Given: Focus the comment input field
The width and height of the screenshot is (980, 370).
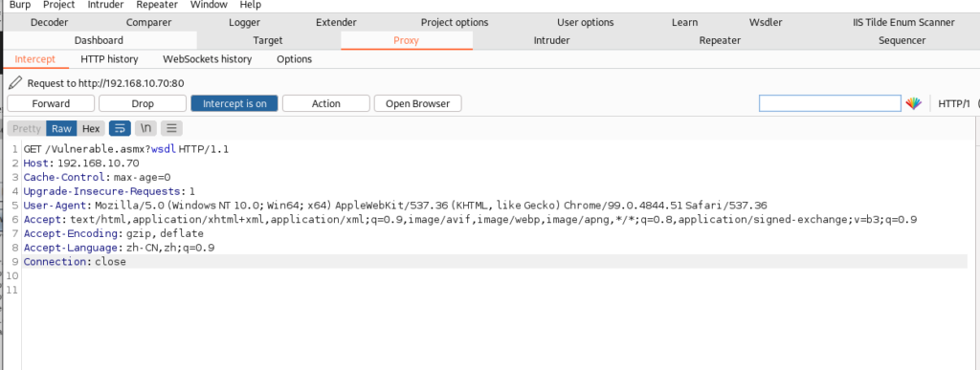Looking at the screenshot, I should pos(830,103).
